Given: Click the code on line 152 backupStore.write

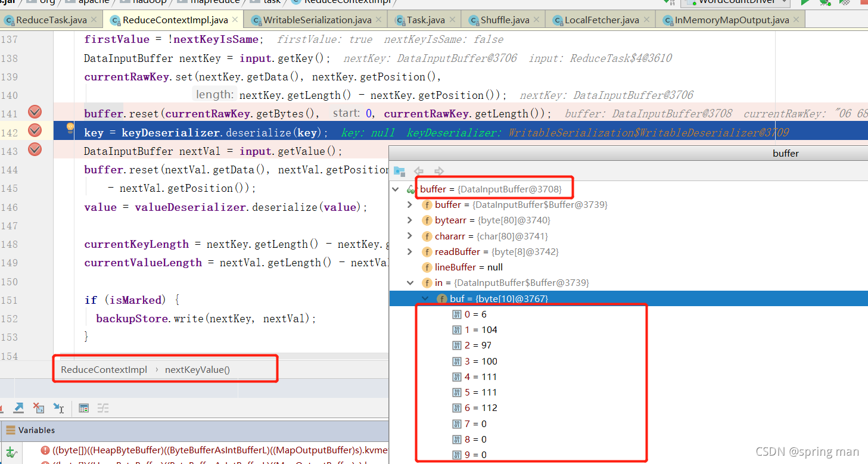Looking at the screenshot, I should pos(206,319).
